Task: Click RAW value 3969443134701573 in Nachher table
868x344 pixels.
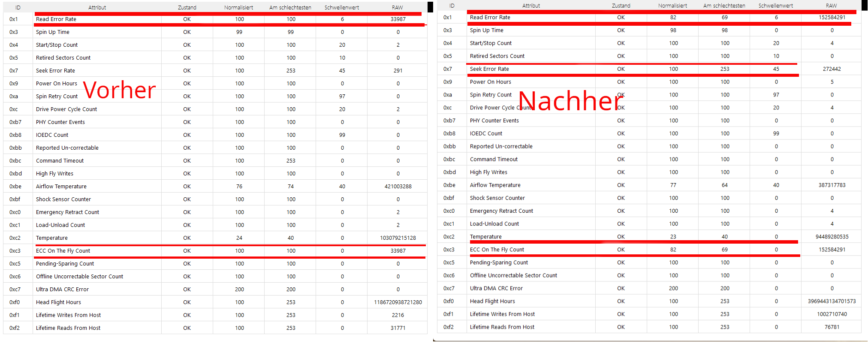Action: 832,301
